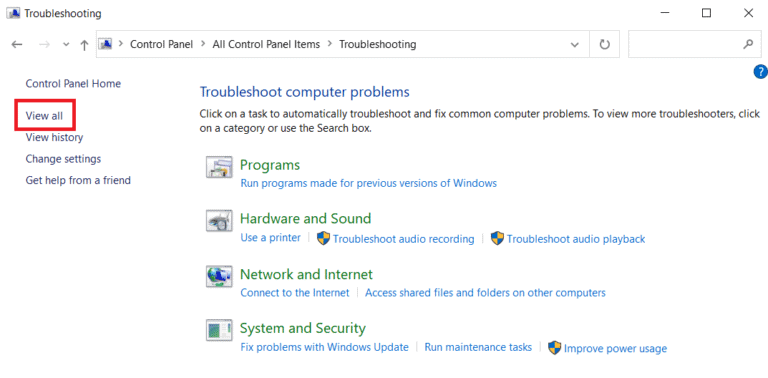Screen dimensions: 768x378
Task: Select Control Panel in the breadcrumb
Action: coord(162,44)
